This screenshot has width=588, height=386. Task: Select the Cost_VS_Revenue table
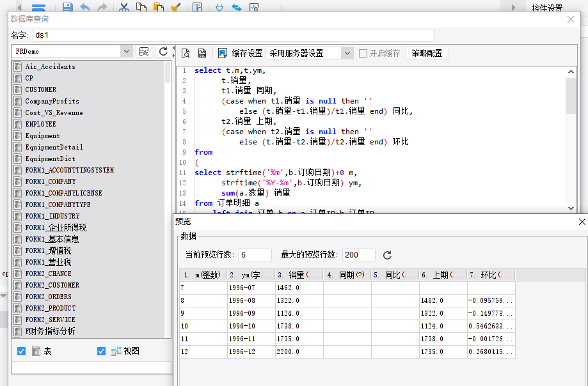(54, 112)
